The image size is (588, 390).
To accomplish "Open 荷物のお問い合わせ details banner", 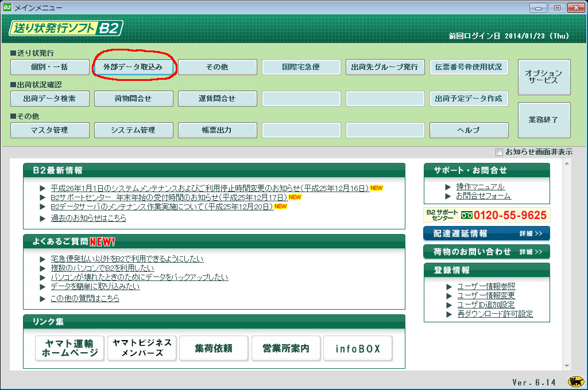I will [486, 252].
